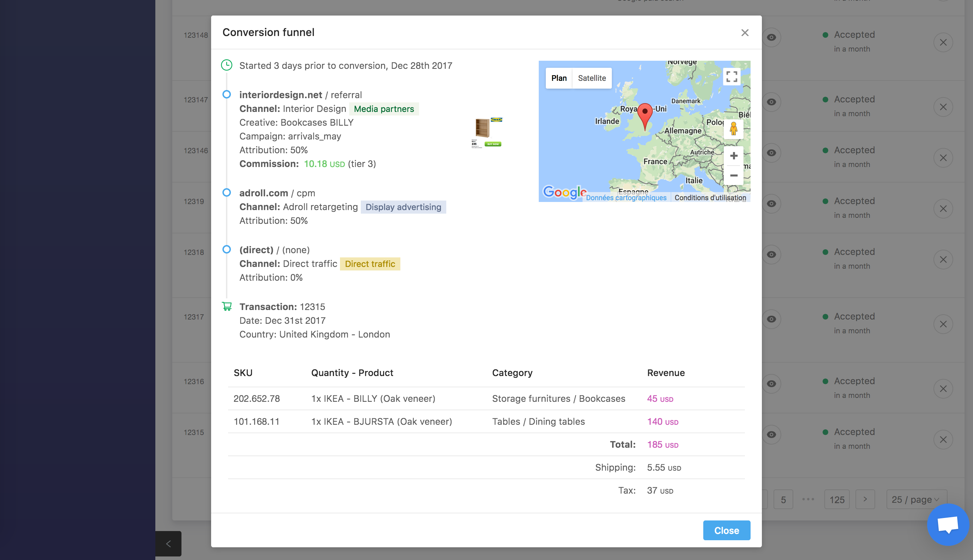Zoom in on the map

pyautogui.click(x=733, y=156)
